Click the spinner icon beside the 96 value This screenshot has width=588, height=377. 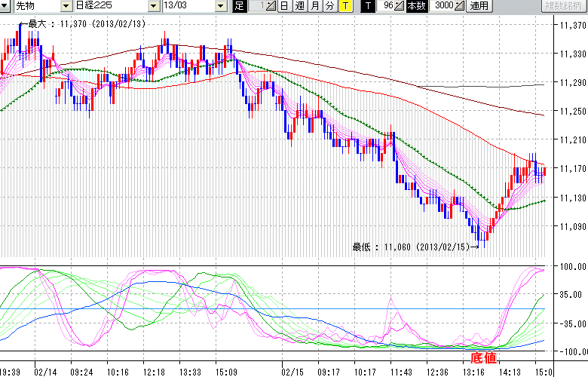pyautogui.click(x=400, y=6)
